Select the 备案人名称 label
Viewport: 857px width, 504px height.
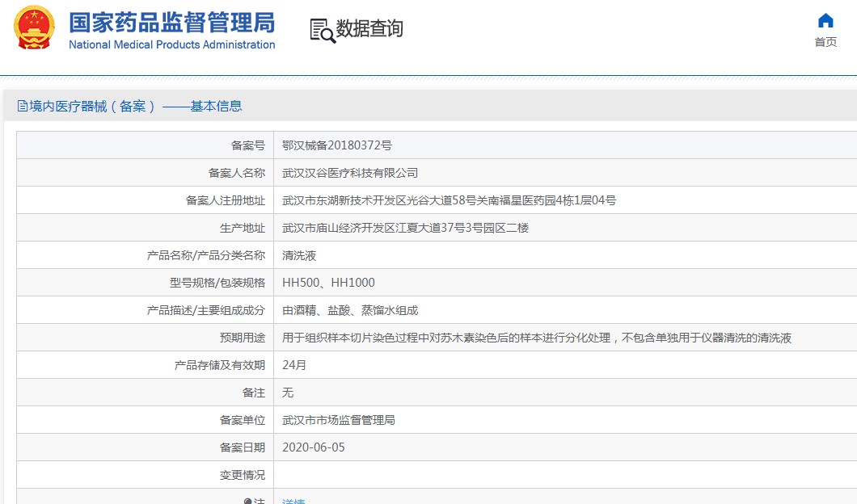point(237,173)
